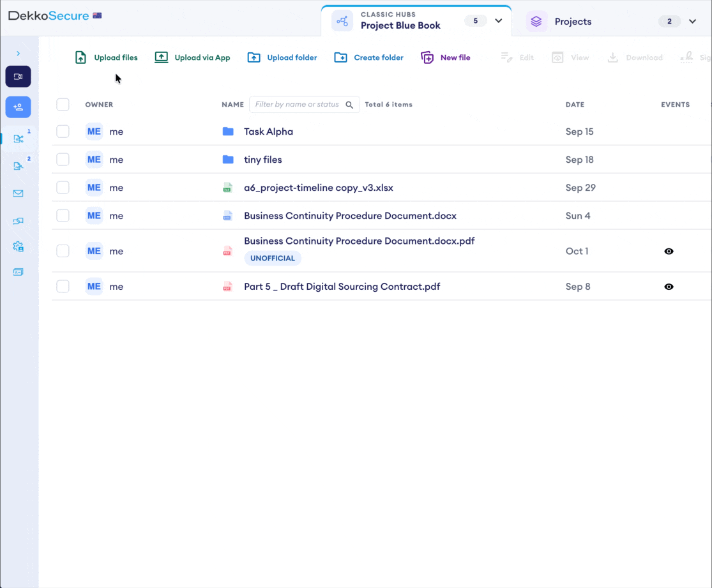Check the a6_project-timeline xlsx row checkbox
The image size is (712, 588).
(x=63, y=188)
